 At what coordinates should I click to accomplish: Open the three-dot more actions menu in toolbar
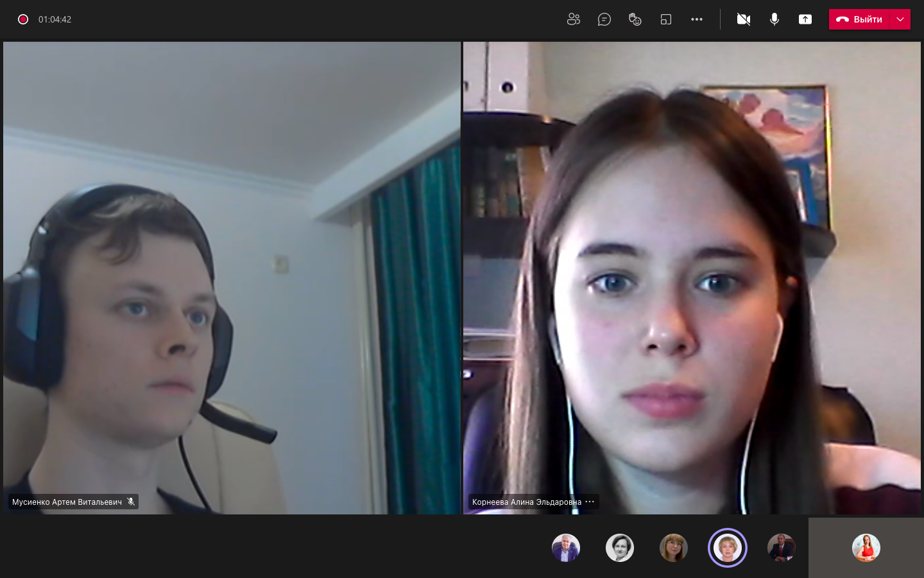coord(697,19)
